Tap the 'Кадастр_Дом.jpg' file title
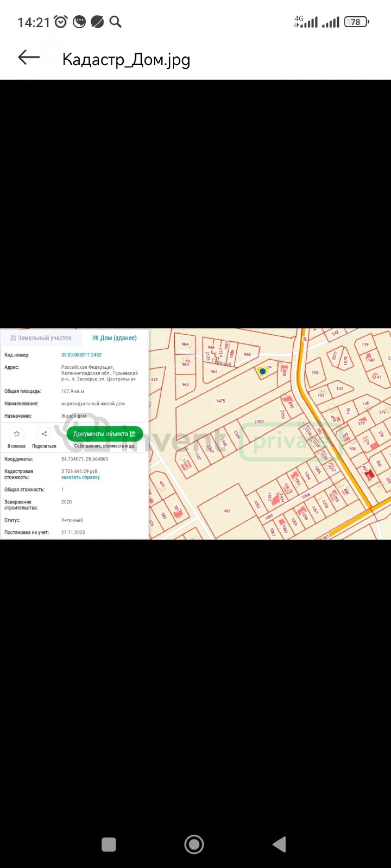The height and width of the screenshot is (868, 391). pyautogui.click(x=126, y=60)
